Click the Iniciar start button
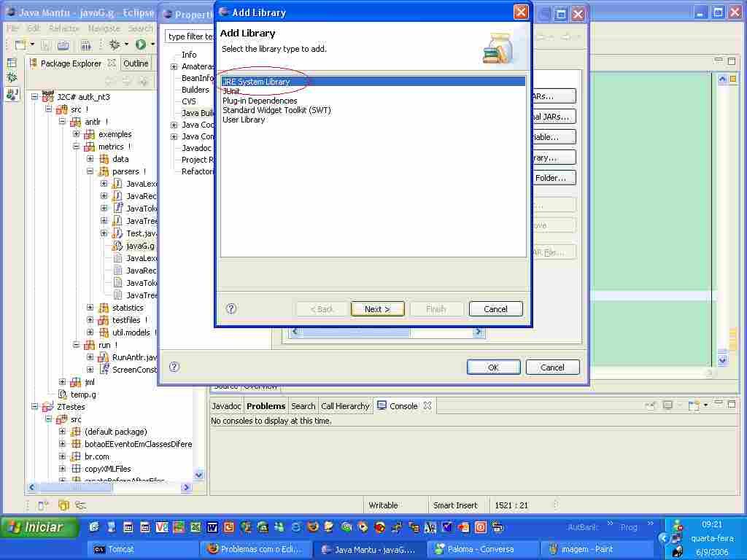Image resolution: width=747 pixels, height=560 pixels. coord(39,527)
